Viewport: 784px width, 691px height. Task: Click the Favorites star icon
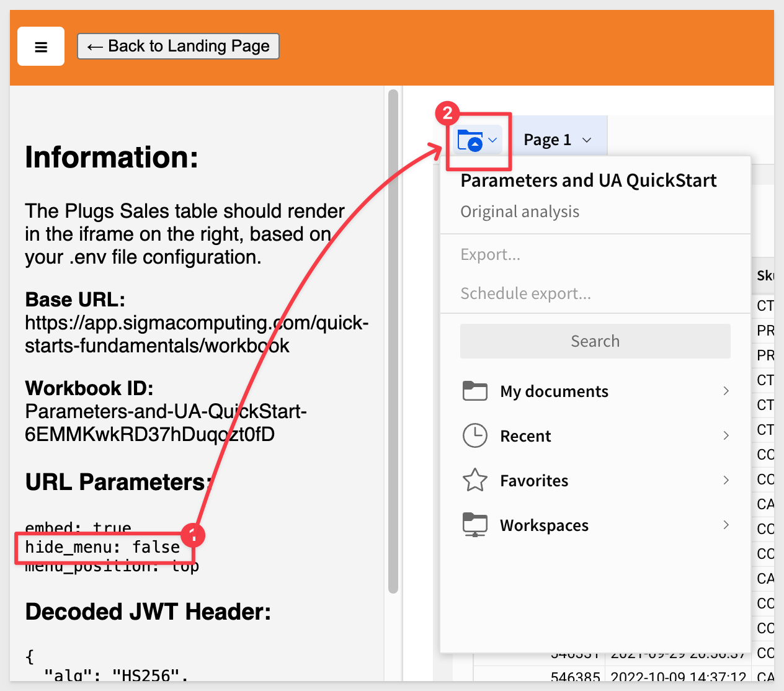pos(475,480)
